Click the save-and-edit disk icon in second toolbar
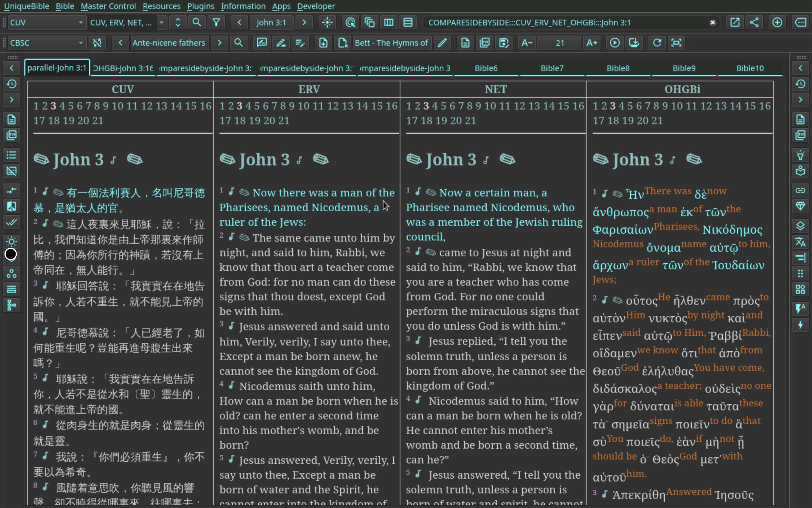 tap(504, 43)
